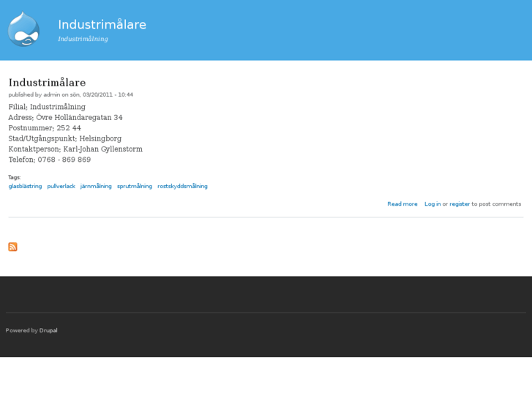Select the 'Telefon; 0768 - 869 869' line
Image resolution: width=532 pixels, height=399 pixels.
(x=50, y=160)
